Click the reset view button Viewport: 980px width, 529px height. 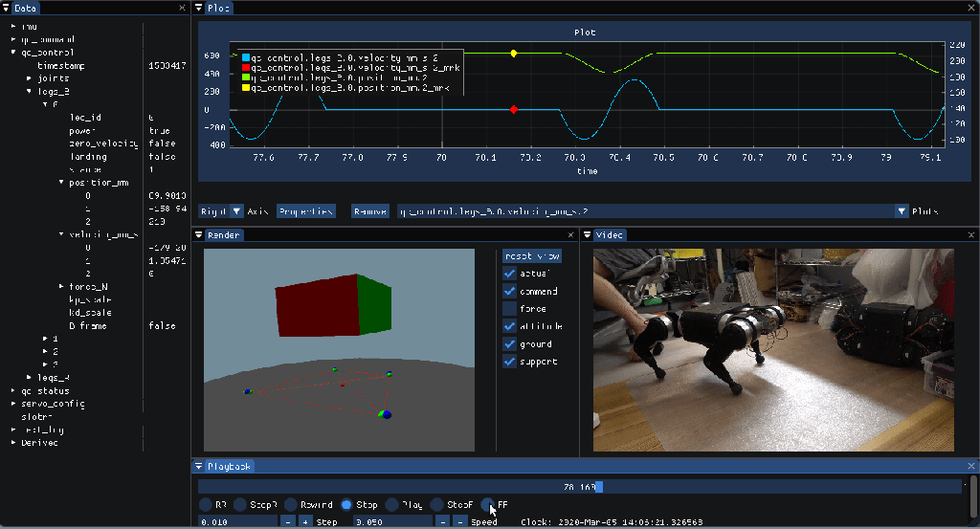532,256
